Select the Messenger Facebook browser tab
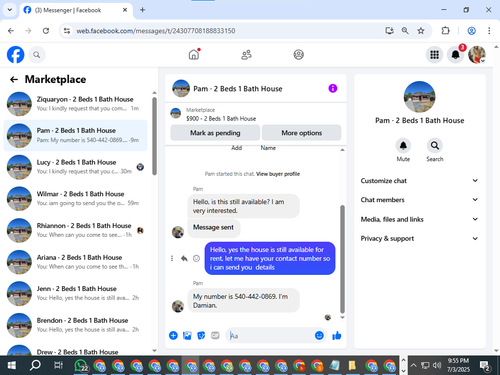Viewport: 500px width, 375px height. pos(77,10)
